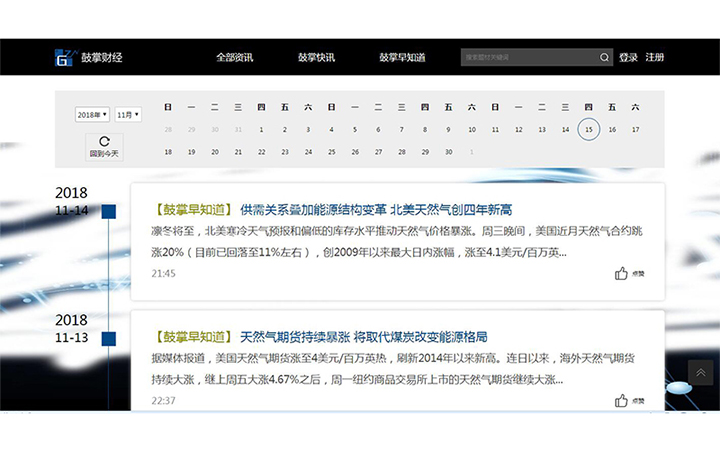
Task: Open the 鼓掌早知道 menu
Action: pyautogui.click(x=402, y=57)
